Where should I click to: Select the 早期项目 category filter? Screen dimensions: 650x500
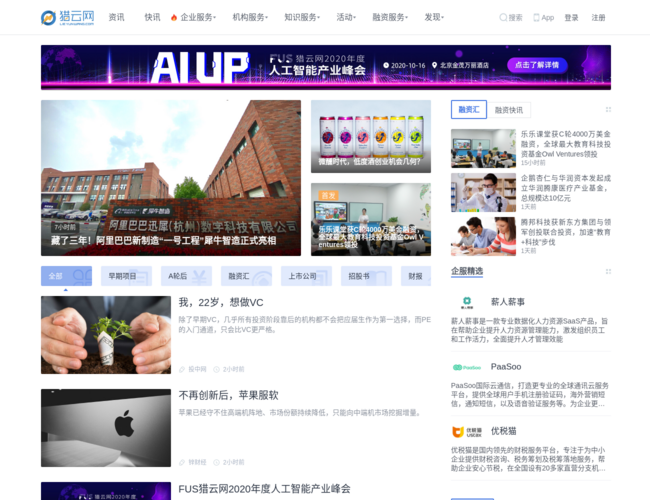pos(126,276)
